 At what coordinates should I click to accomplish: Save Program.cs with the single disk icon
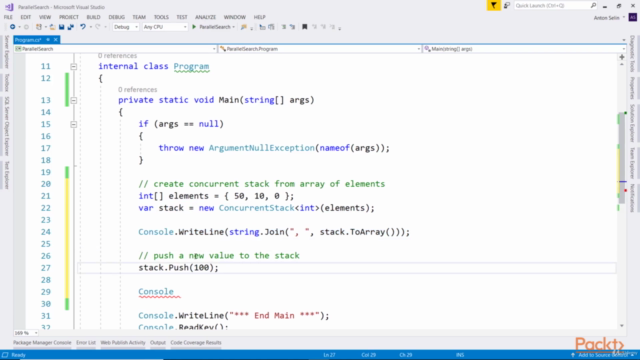pyautogui.click(x=61, y=27)
